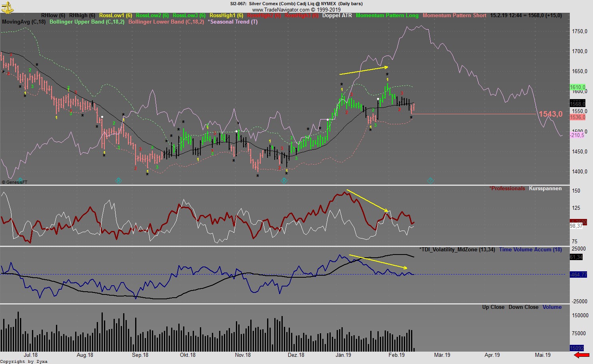
Task: Click the Jan.19 date label
Action: 343,355
